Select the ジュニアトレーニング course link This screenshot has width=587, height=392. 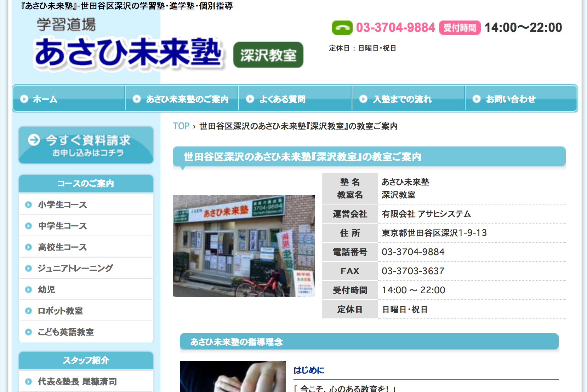[75, 268]
